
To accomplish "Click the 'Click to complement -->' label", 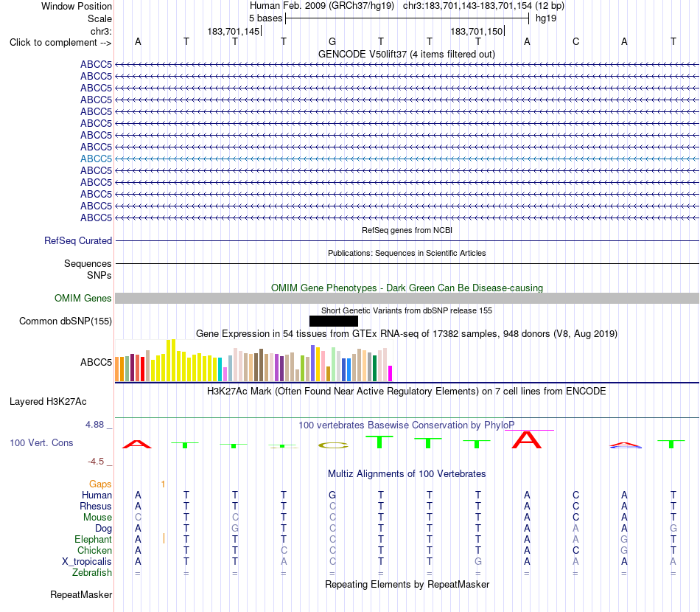I will click(60, 43).
